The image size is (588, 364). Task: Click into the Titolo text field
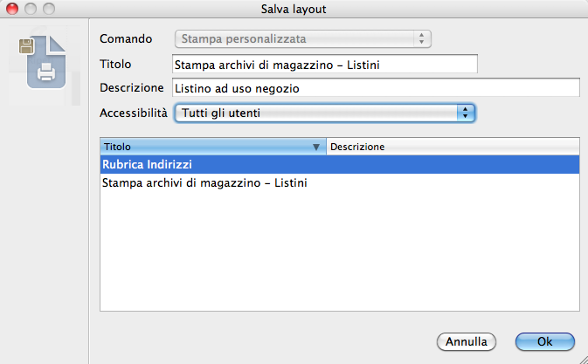pyautogui.click(x=325, y=64)
